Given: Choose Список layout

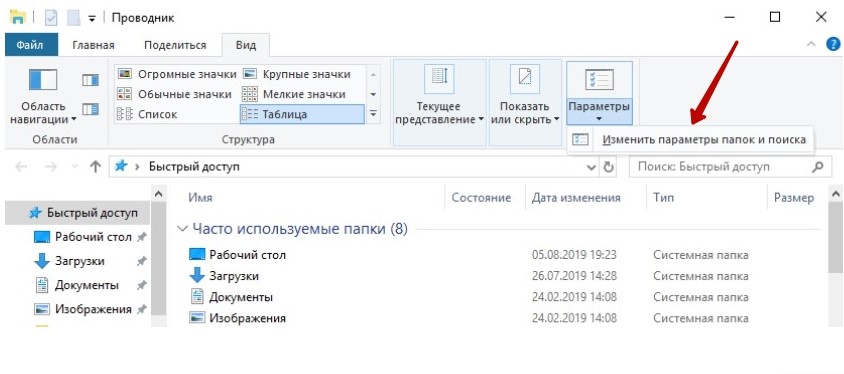Looking at the screenshot, I should tap(147, 114).
